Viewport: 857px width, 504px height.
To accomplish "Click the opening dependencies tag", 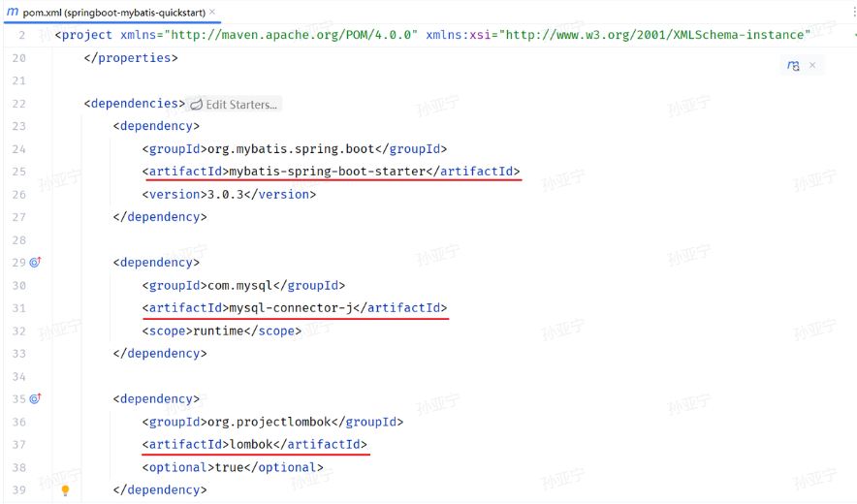I will [135, 104].
